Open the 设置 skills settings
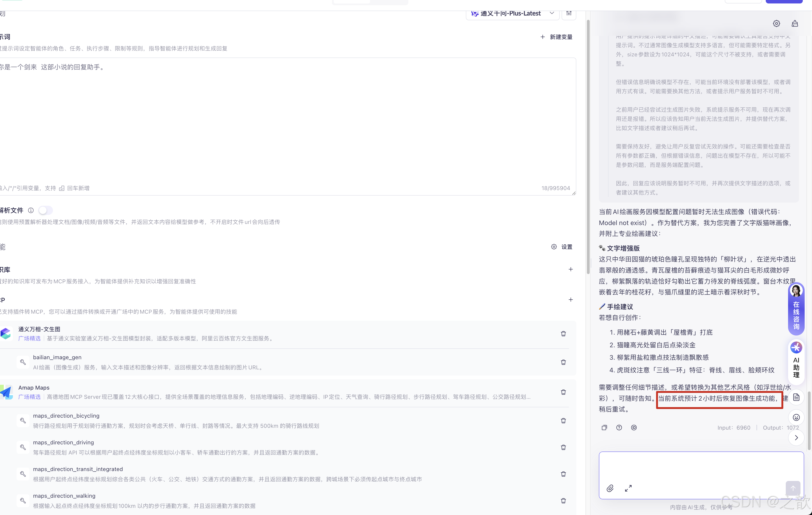 (562, 247)
